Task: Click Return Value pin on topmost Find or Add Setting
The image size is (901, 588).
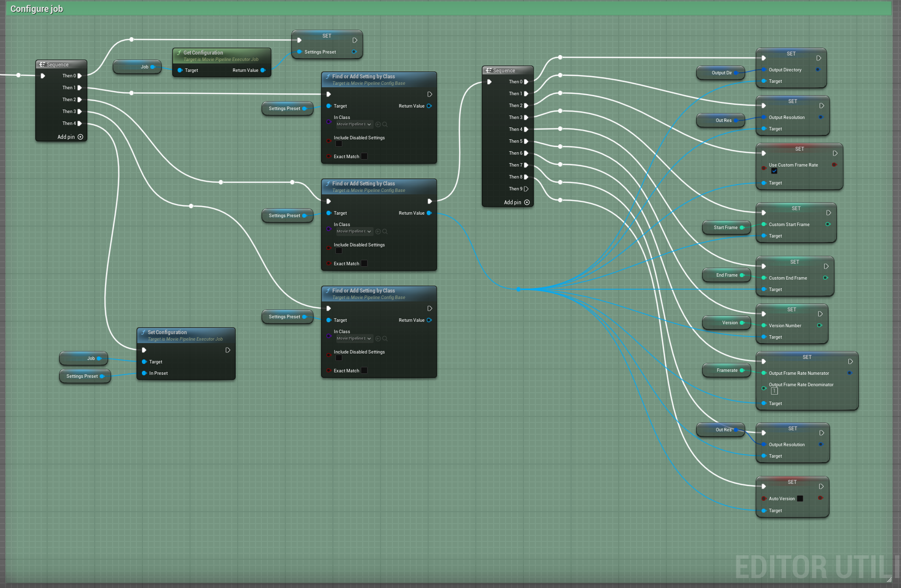Action: [429, 106]
